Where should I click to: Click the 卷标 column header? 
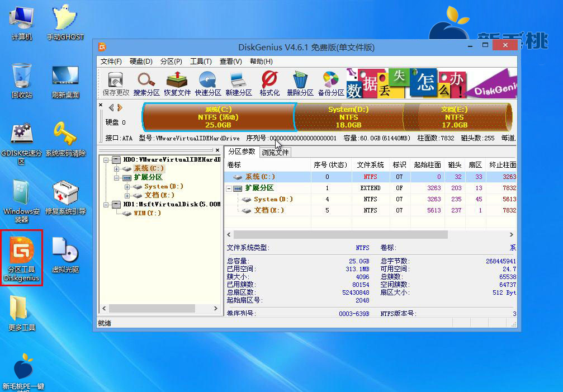[267, 165]
